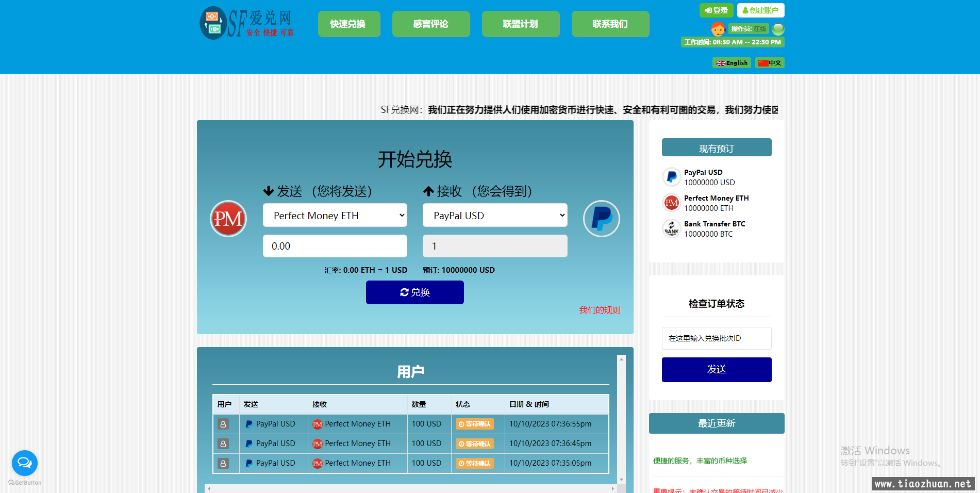The image size is (980, 493).
Task: Open the 联系我们 menu
Action: click(610, 24)
